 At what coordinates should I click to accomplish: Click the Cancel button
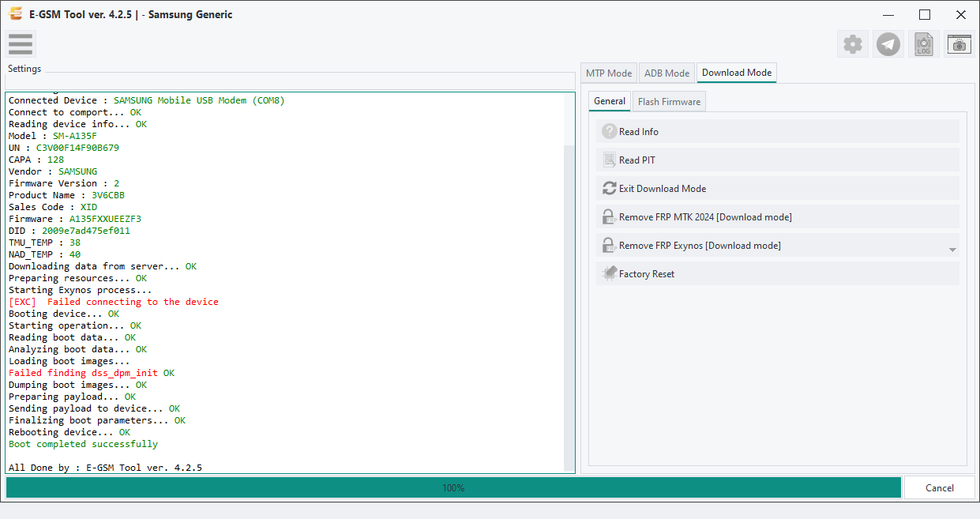[939, 487]
